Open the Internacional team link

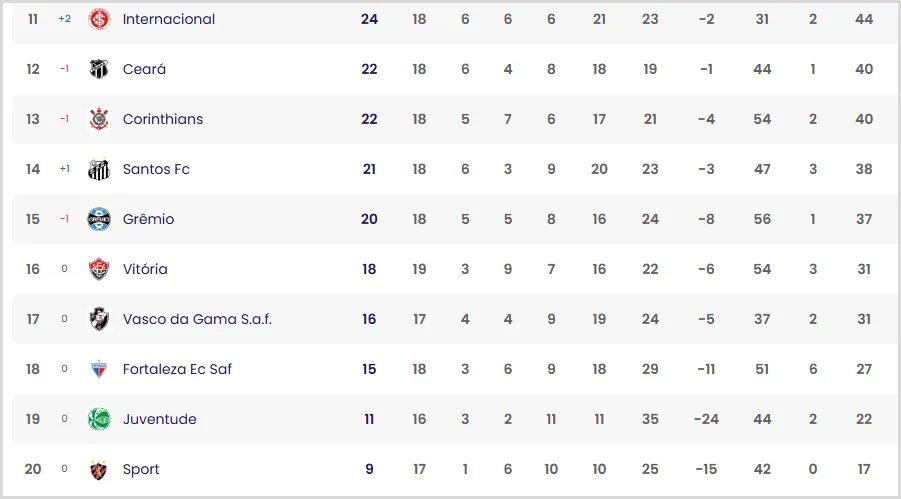169,19
